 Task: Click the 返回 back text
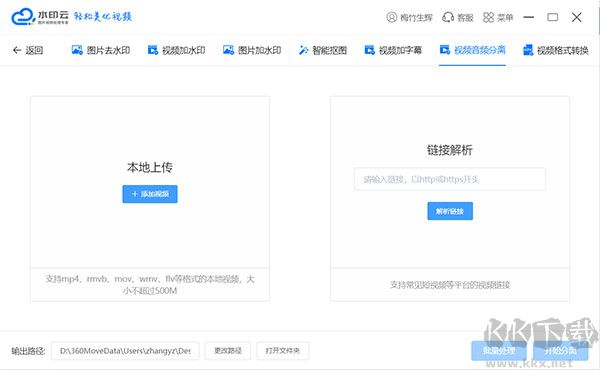tap(34, 50)
